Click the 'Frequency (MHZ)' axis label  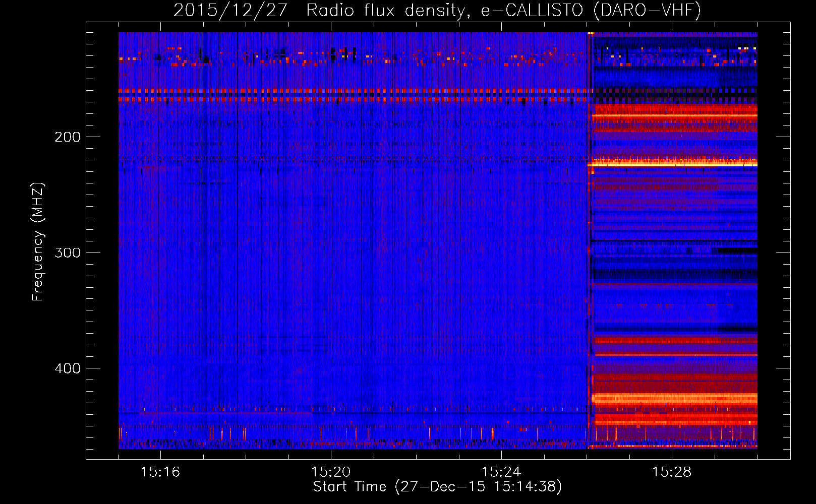38,241
